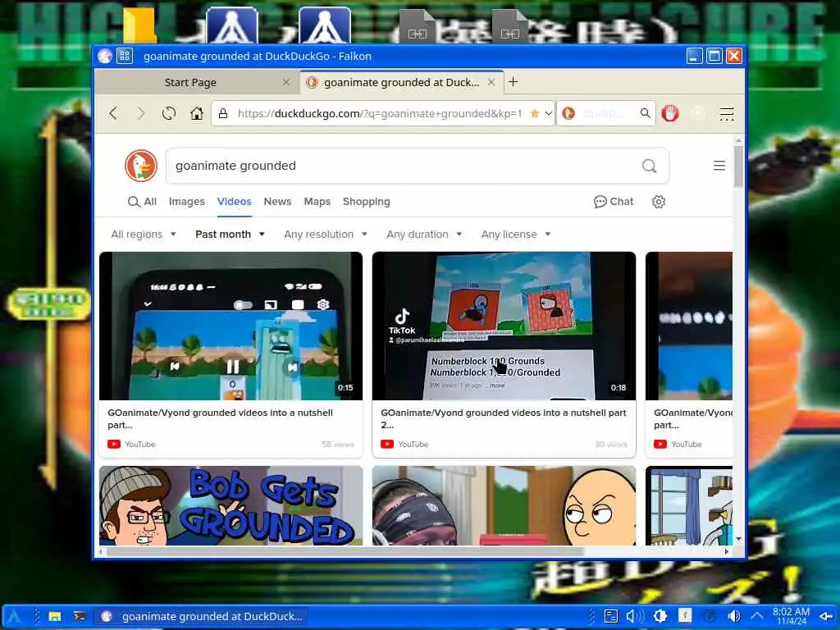Open search settings gear
This screenshot has height=630, width=840.
659,202
